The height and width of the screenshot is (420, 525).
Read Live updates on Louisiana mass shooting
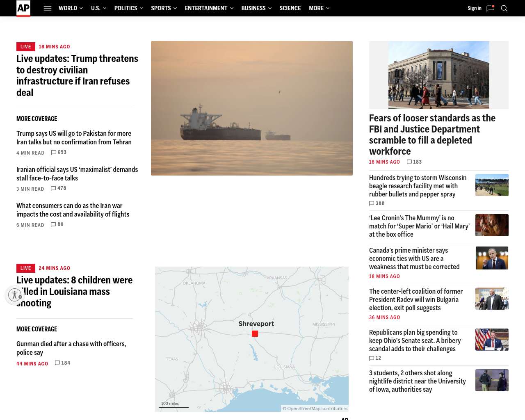pos(75,291)
